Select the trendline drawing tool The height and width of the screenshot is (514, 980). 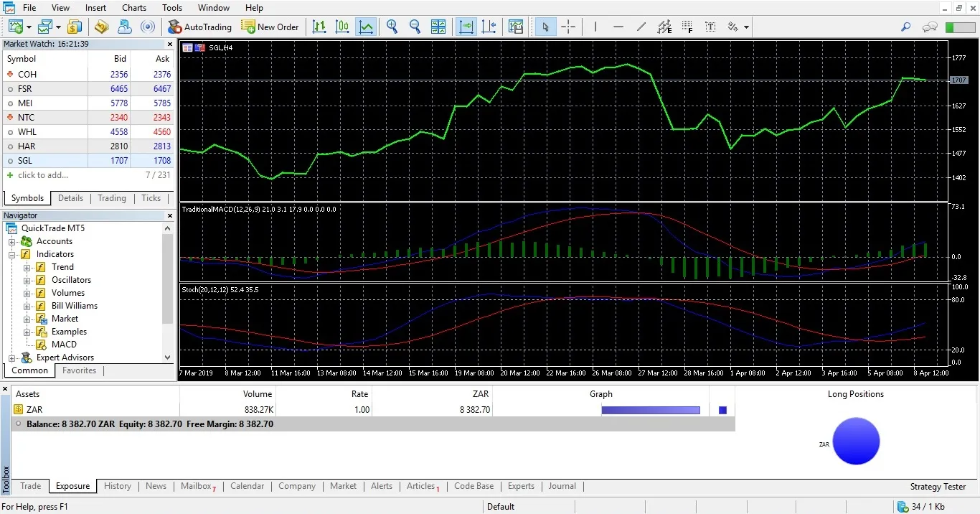(641, 27)
